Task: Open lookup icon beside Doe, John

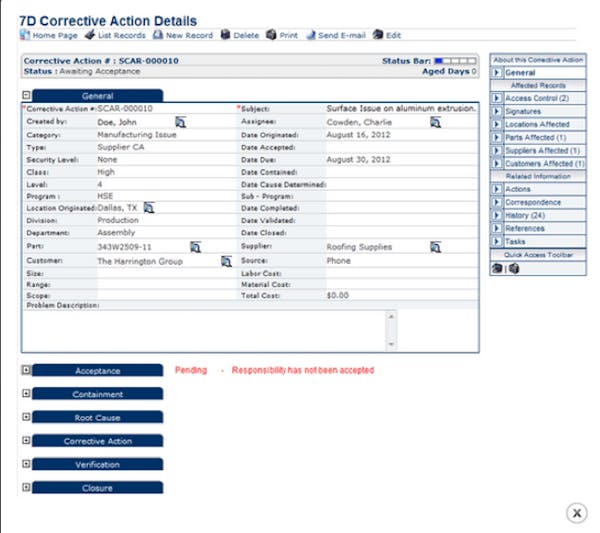Action: tap(181, 122)
